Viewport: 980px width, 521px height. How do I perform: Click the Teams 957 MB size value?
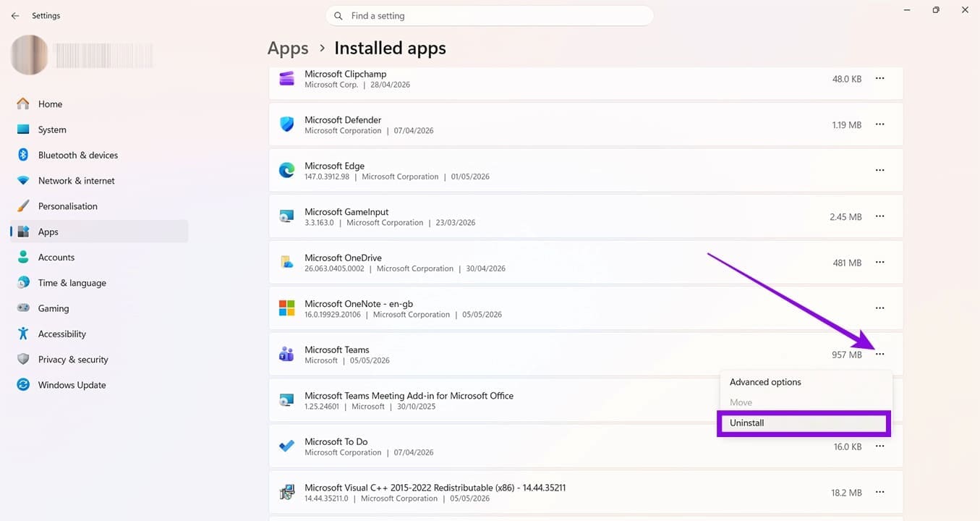847,355
